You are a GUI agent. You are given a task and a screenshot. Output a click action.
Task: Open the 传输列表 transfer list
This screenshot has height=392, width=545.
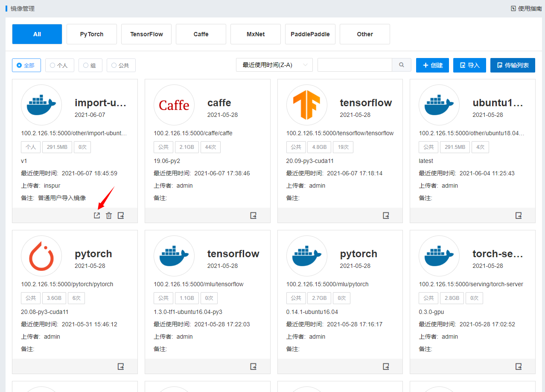(x=513, y=65)
